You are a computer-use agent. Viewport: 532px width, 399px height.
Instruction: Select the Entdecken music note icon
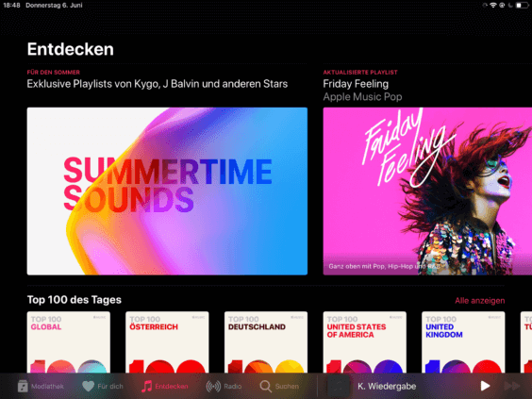pyautogui.click(x=146, y=386)
